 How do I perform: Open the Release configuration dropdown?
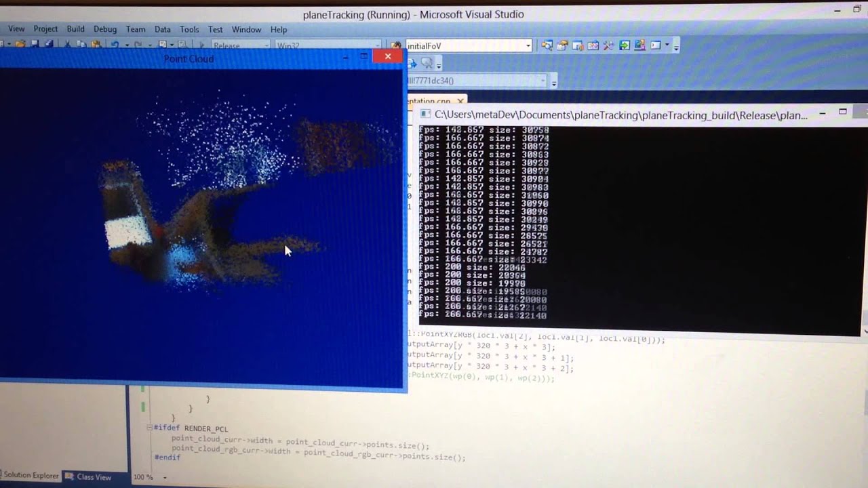pyautogui.click(x=241, y=45)
